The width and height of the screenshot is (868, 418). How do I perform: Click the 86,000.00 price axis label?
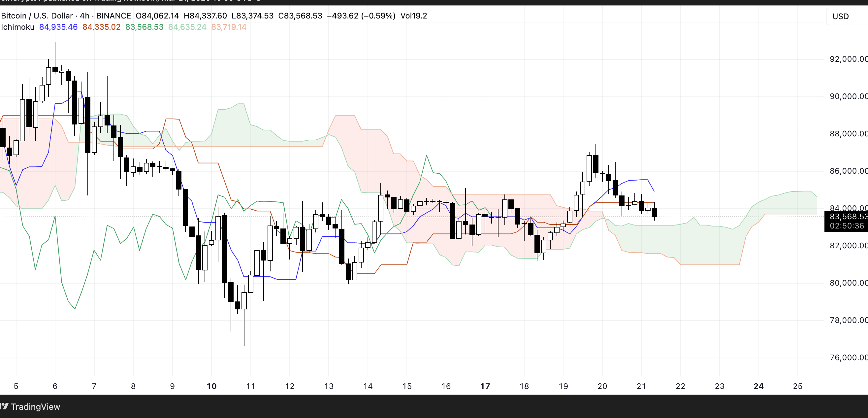[849, 171]
